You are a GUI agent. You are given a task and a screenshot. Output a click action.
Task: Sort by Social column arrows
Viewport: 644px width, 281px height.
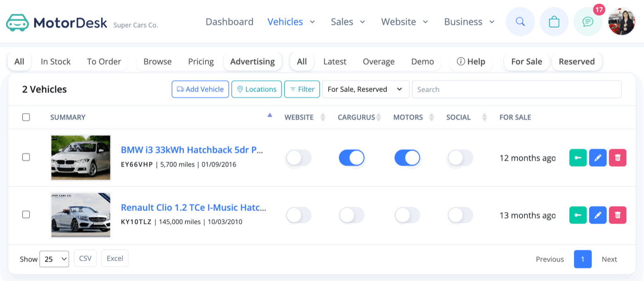pos(484,117)
